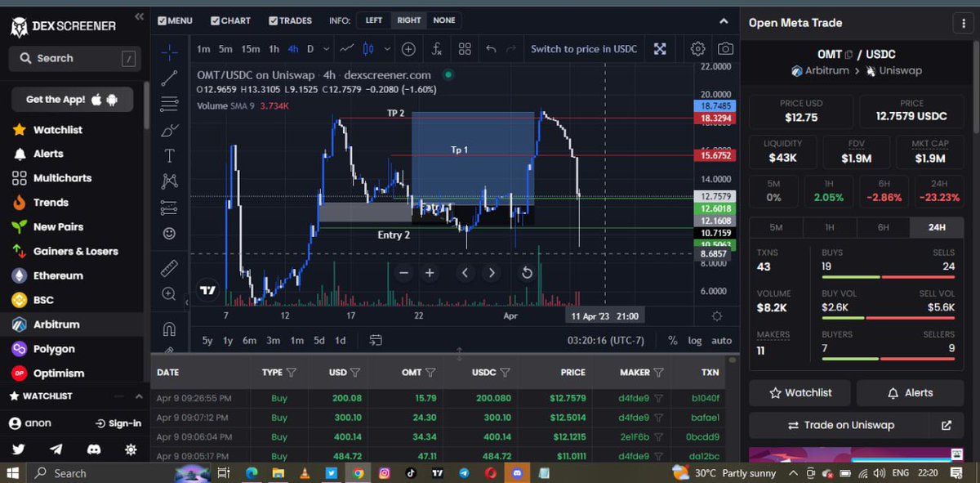Viewport: 980px width, 483px height.
Task: Select the text annotation tool
Action: 169,155
